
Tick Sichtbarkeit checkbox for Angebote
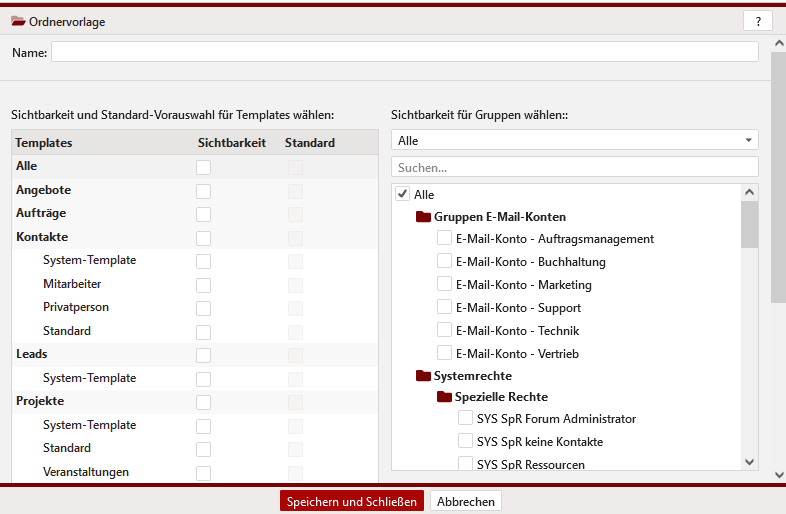tap(204, 190)
